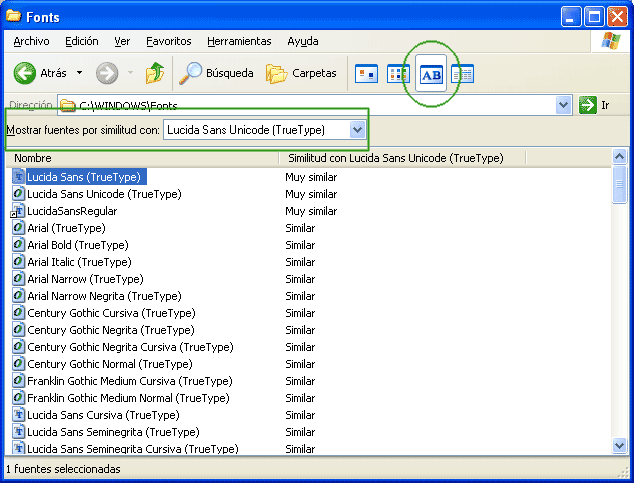Select Franklin Gothic Medium Normal name text

pyautogui.click(x=128, y=398)
